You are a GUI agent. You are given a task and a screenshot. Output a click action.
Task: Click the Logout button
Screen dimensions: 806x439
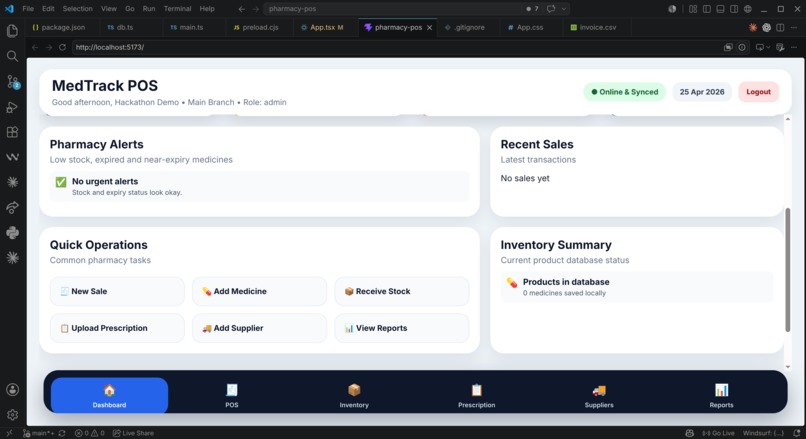tap(758, 92)
